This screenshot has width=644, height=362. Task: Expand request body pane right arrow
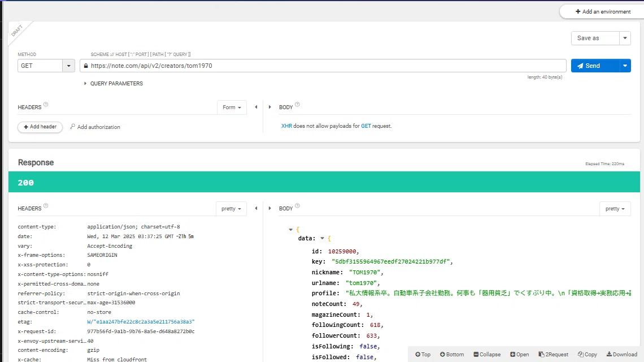[270, 107]
